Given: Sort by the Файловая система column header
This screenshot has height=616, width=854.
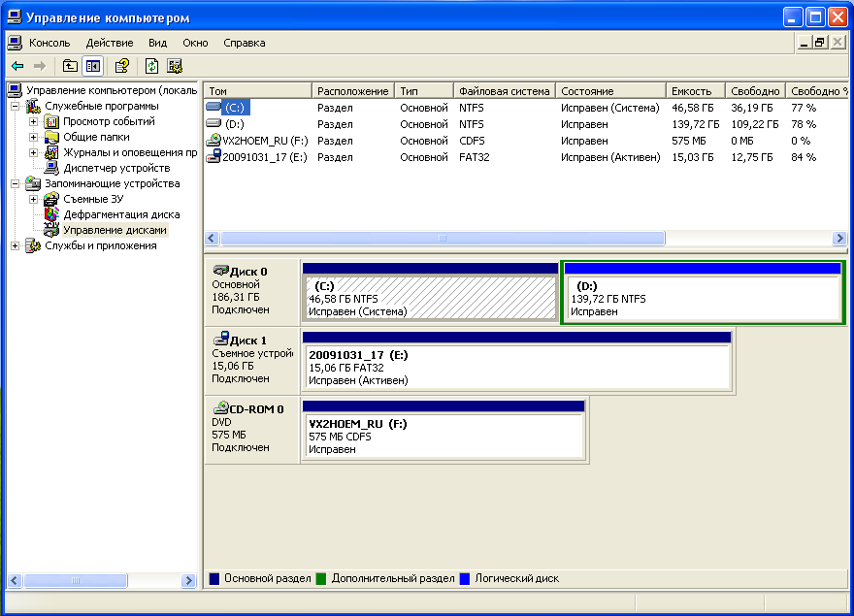Looking at the screenshot, I should coord(504,91).
